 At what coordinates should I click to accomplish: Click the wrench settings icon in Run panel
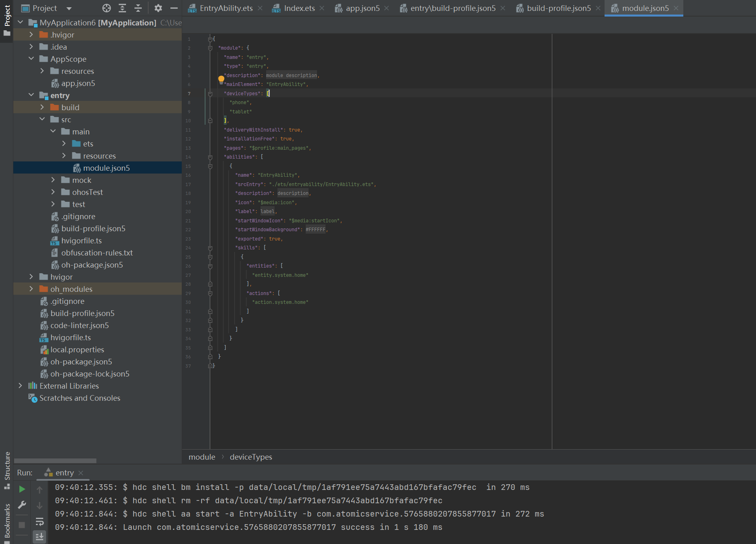coord(22,505)
